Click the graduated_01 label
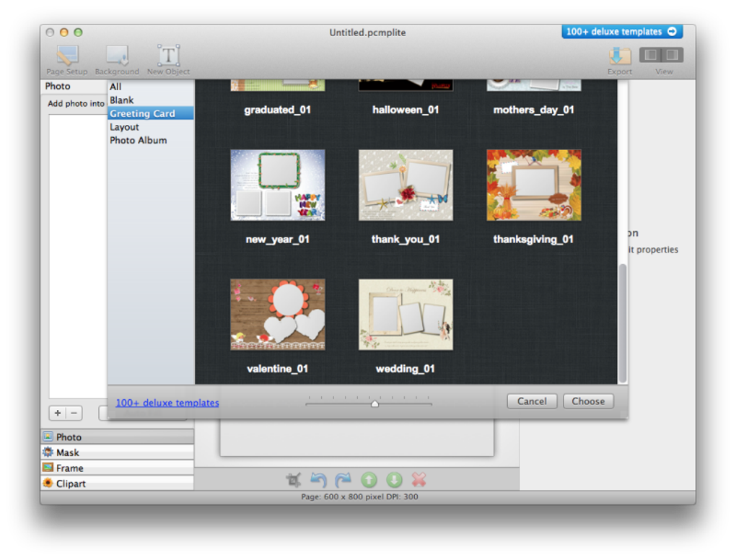Viewport: 736px width, 560px height. pos(277,110)
